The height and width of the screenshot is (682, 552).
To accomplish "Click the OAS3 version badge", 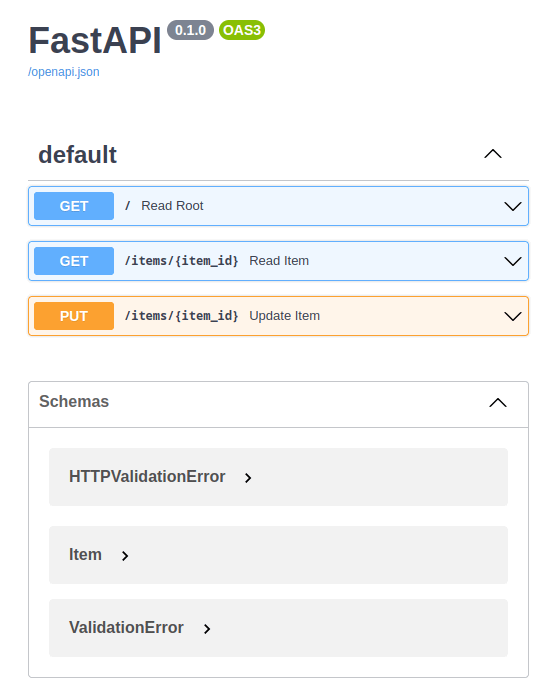I will coord(242,30).
